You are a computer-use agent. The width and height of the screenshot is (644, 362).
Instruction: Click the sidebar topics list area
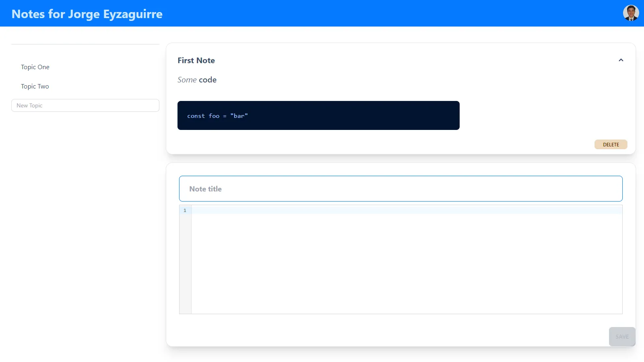point(85,76)
